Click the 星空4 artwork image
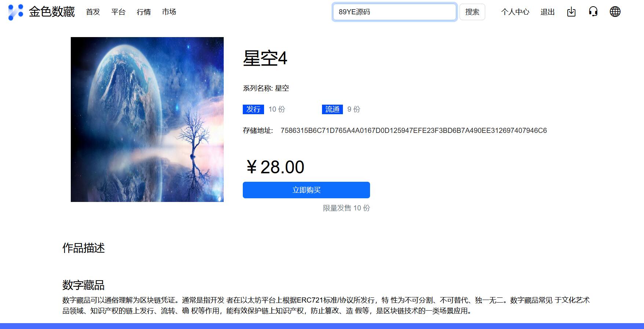 pyautogui.click(x=147, y=119)
